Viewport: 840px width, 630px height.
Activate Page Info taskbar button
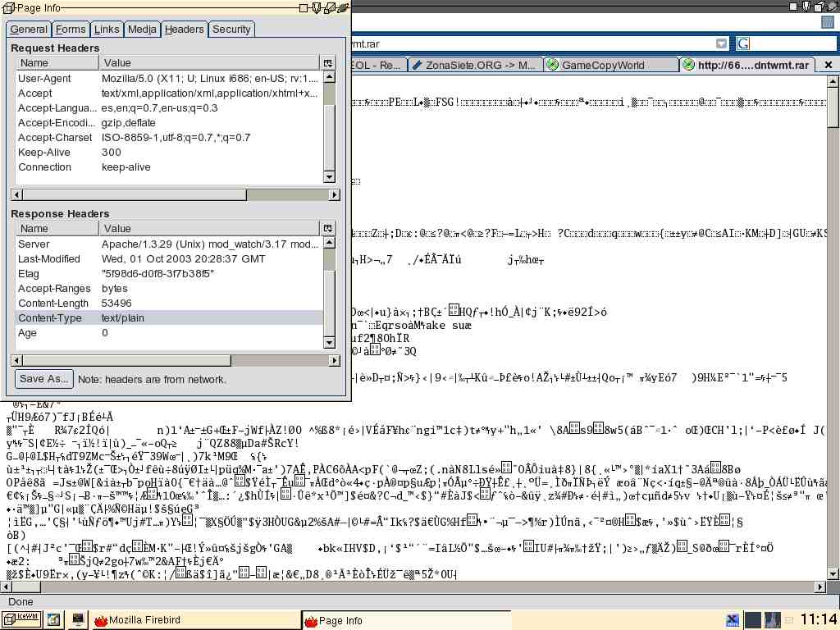pyautogui.click(x=407, y=620)
